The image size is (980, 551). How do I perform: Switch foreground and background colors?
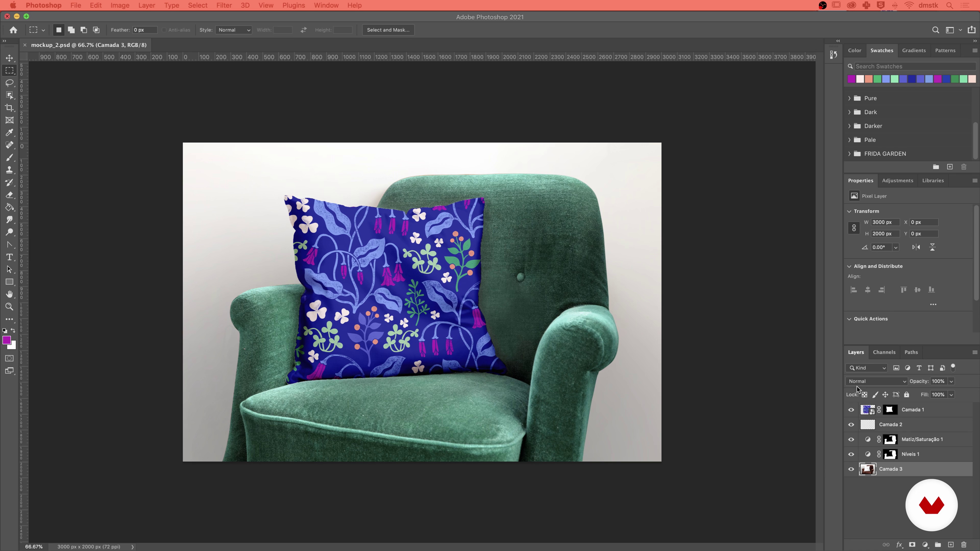pyautogui.click(x=13, y=330)
